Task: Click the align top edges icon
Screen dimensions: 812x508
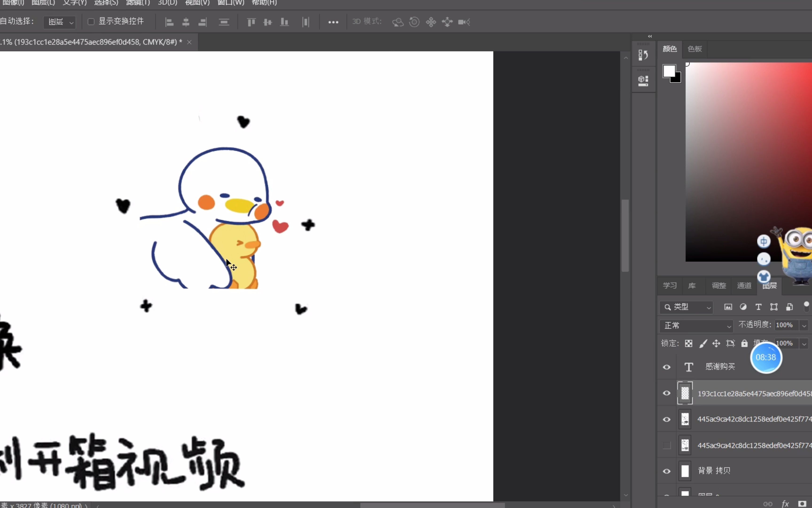Action: coord(251,22)
